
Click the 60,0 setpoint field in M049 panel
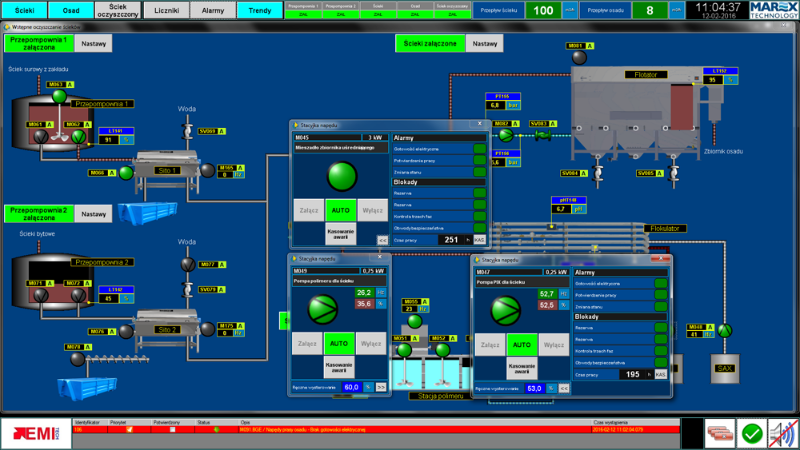(351, 386)
